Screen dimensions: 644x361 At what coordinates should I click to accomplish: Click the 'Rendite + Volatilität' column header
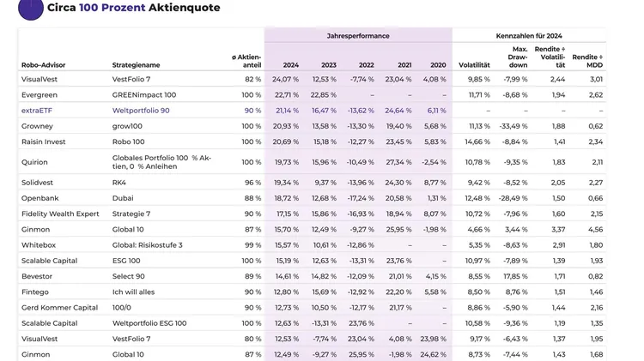[550, 57]
